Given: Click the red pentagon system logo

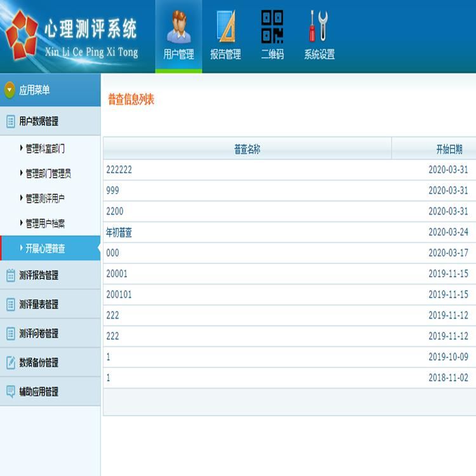Looking at the screenshot, I should (x=22, y=35).
